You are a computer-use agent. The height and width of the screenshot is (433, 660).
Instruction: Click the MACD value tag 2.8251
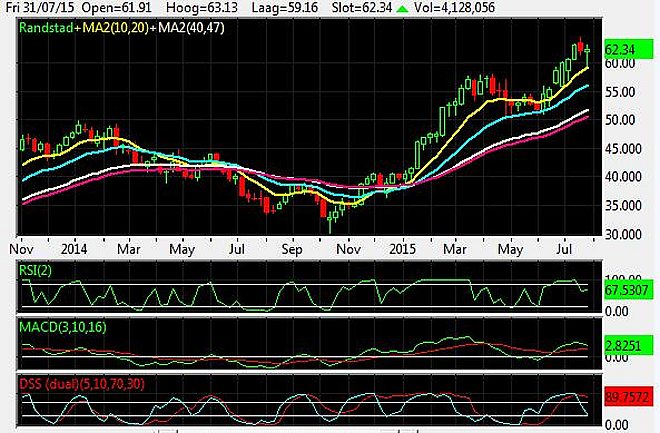(624, 343)
